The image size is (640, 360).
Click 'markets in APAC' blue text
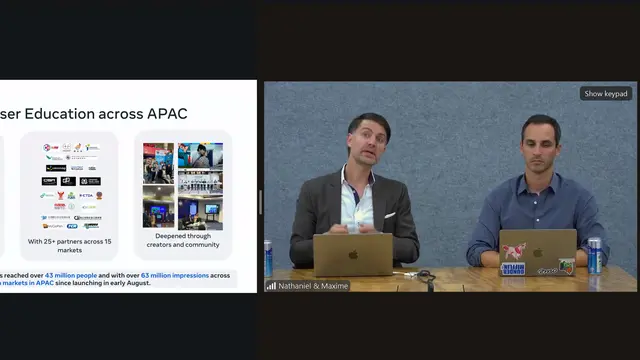pos(28,283)
